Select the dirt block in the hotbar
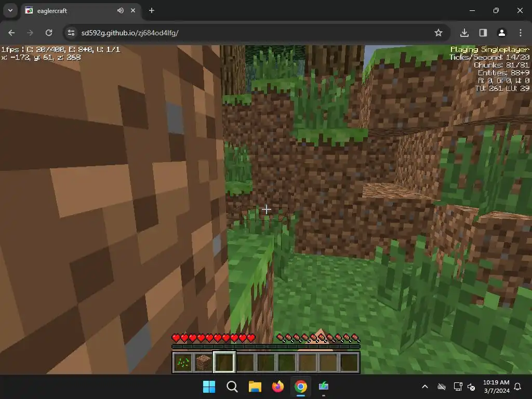This screenshot has width=532, height=399. pyautogui.click(x=204, y=362)
